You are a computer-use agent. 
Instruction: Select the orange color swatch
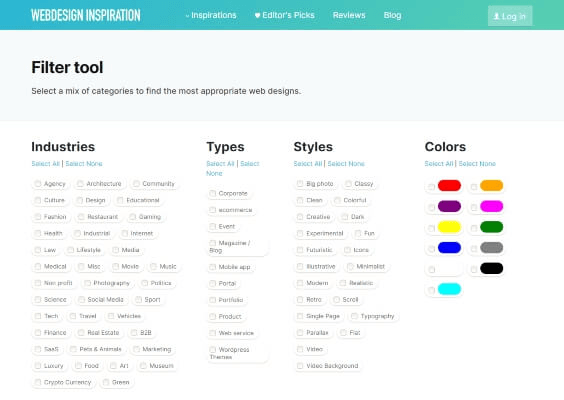(492, 186)
